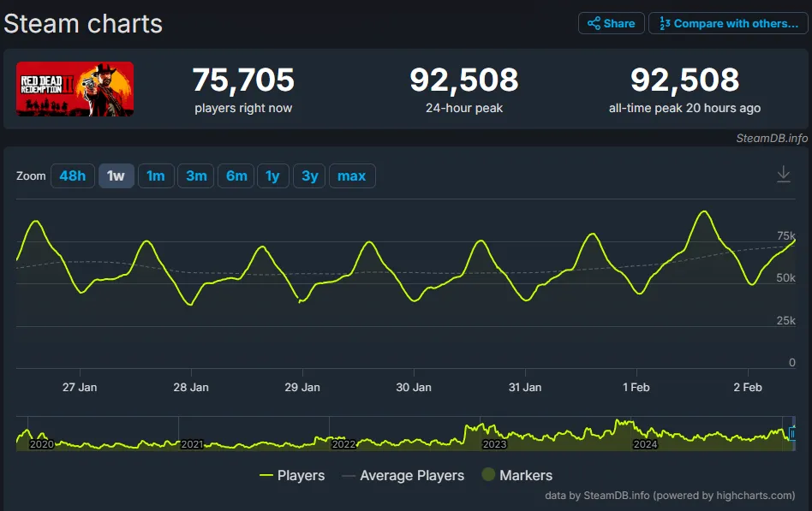Choose the 3y zoom range
812x511 pixels.
pyautogui.click(x=309, y=176)
